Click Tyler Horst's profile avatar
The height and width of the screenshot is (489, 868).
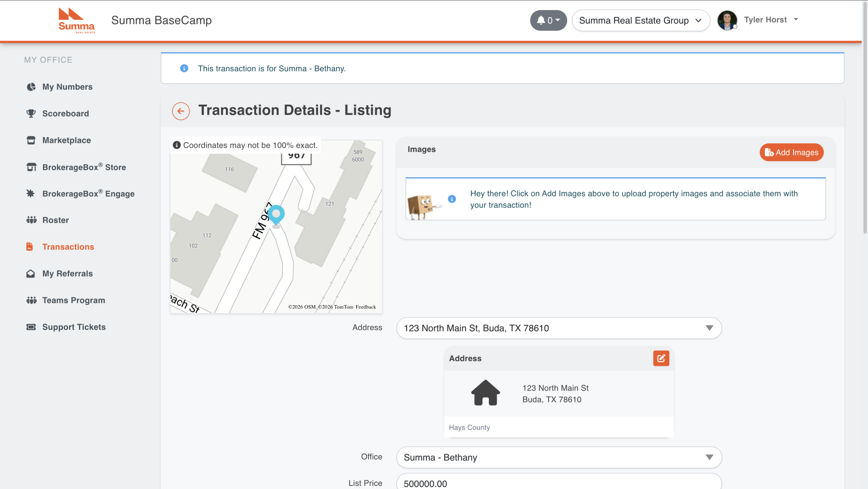pyautogui.click(x=727, y=20)
